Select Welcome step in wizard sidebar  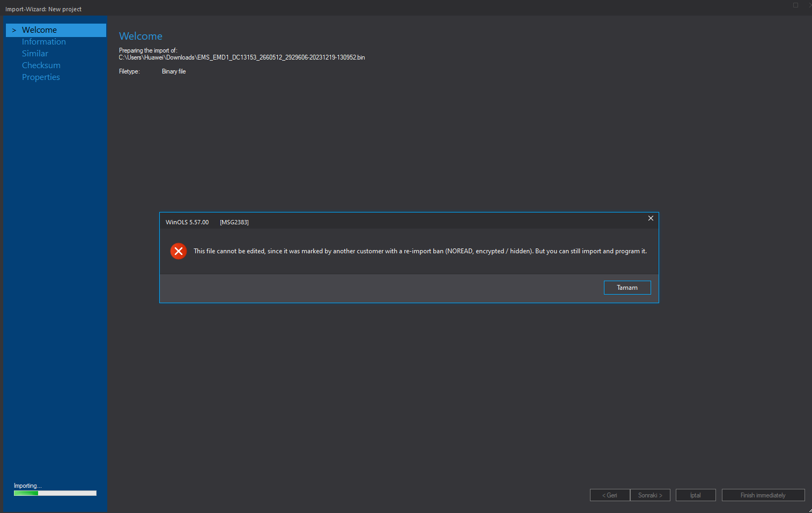click(39, 30)
